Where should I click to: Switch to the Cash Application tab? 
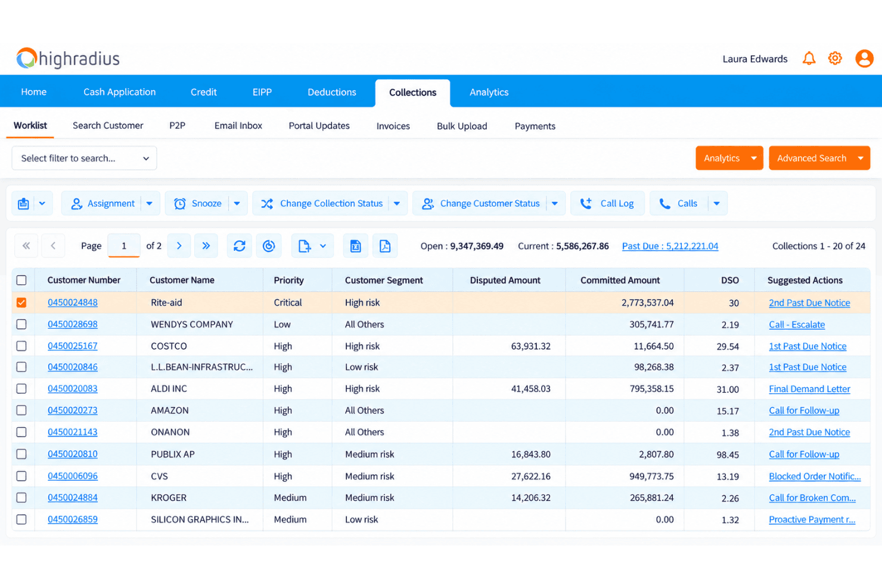[119, 92]
